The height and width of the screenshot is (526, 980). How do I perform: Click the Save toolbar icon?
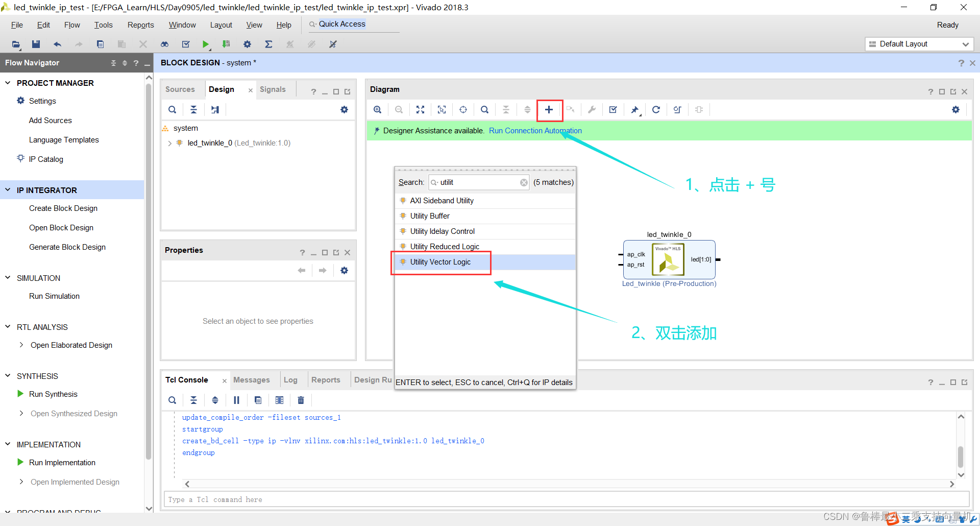click(36, 44)
